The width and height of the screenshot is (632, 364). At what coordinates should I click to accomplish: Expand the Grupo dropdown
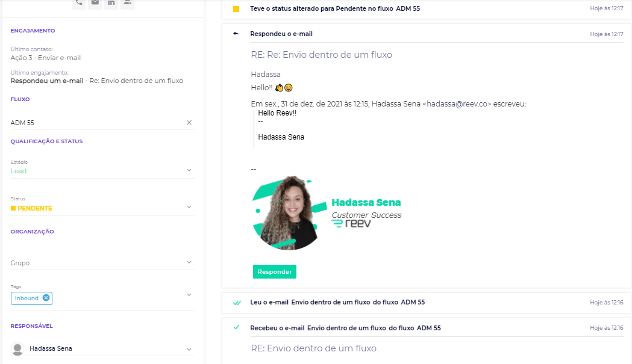tap(189, 262)
